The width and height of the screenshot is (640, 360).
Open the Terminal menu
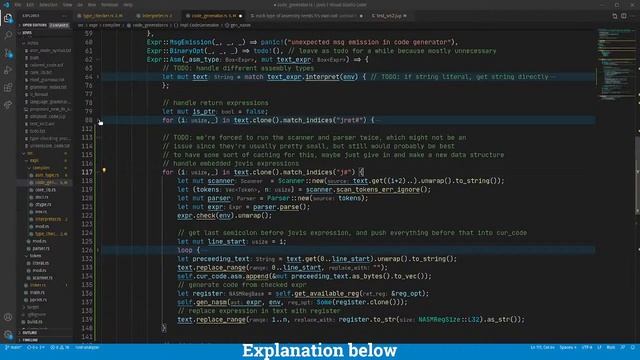109,5
